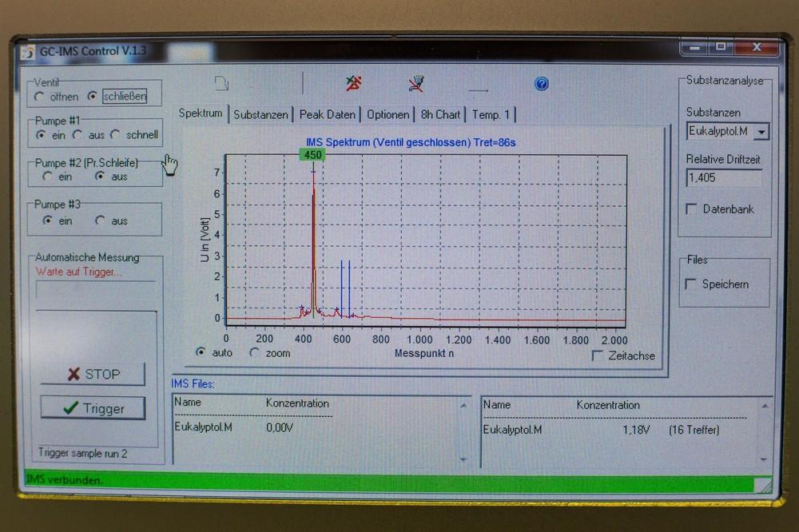This screenshot has width=799, height=532.
Task: Open the 8h Chart tab
Action: pyautogui.click(x=440, y=115)
